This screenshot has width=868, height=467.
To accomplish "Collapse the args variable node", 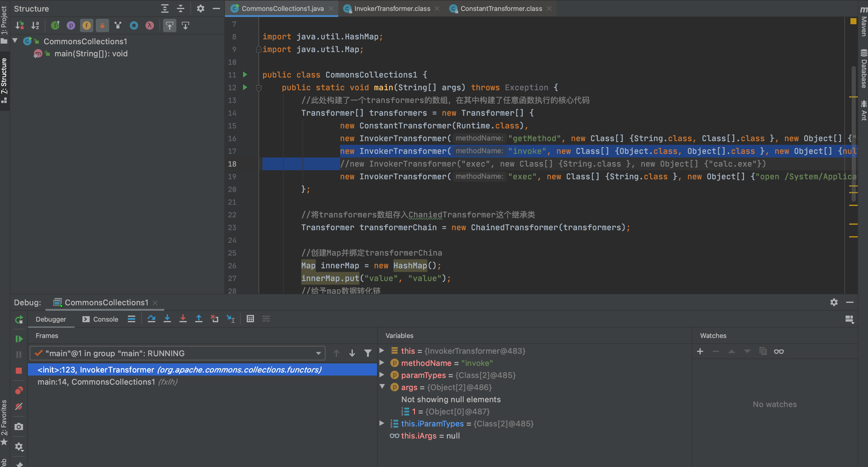I will [382, 386].
